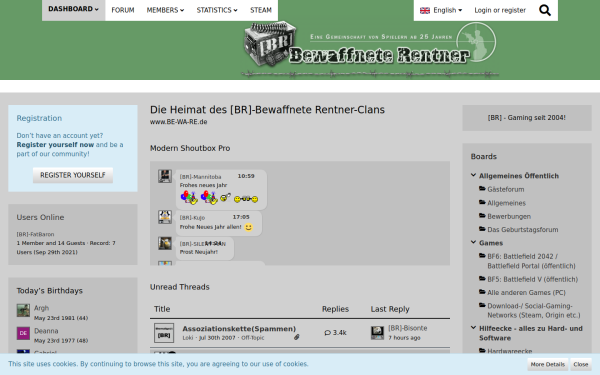Click the smiley emoji in Kujo's message
The width and height of the screenshot is (600, 375).
[249, 227]
